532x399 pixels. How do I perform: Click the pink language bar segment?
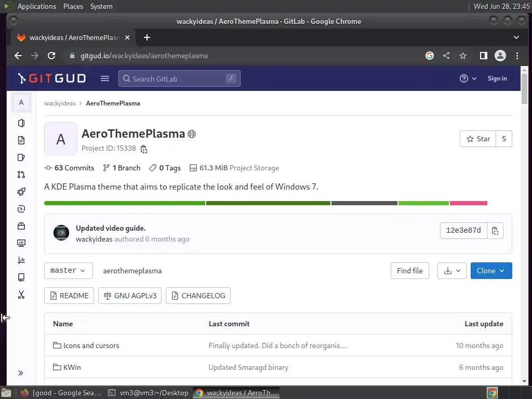coord(469,203)
